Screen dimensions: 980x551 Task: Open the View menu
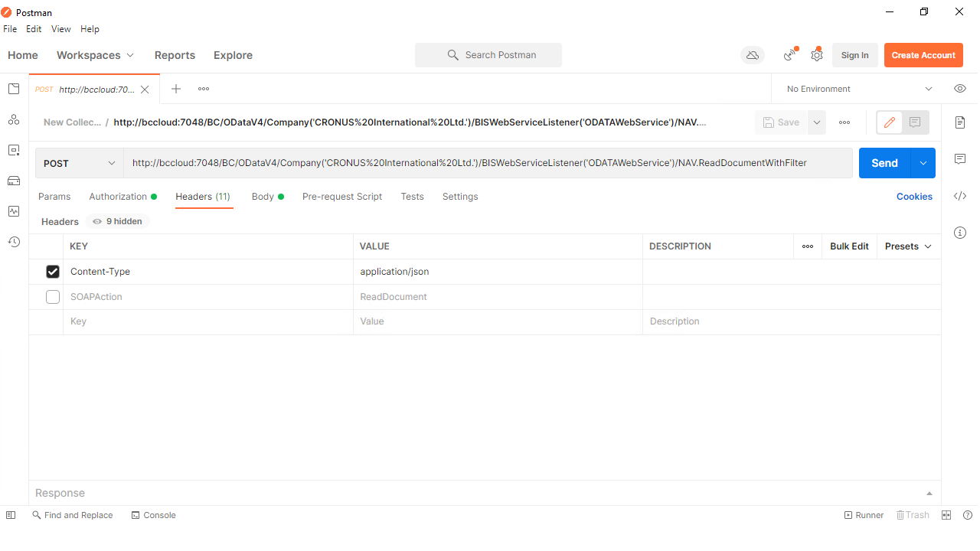click(x=61, y=29)
